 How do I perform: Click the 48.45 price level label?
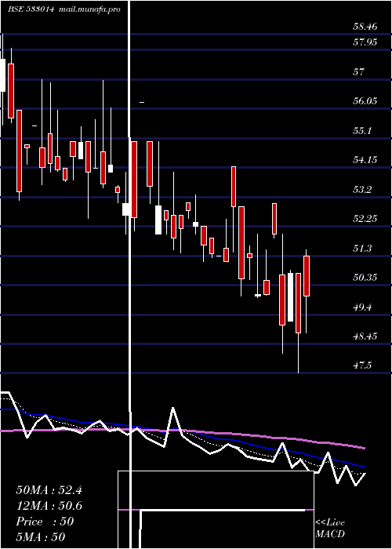365,336
